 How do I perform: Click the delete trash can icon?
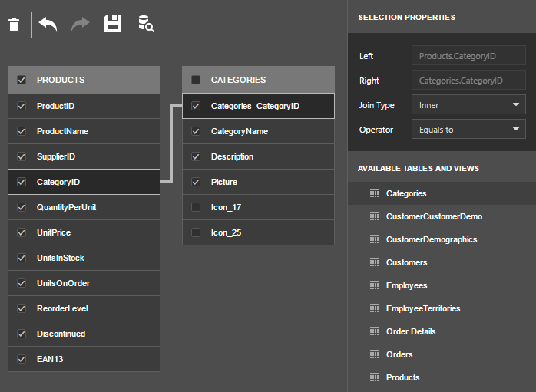coord(13,25)
